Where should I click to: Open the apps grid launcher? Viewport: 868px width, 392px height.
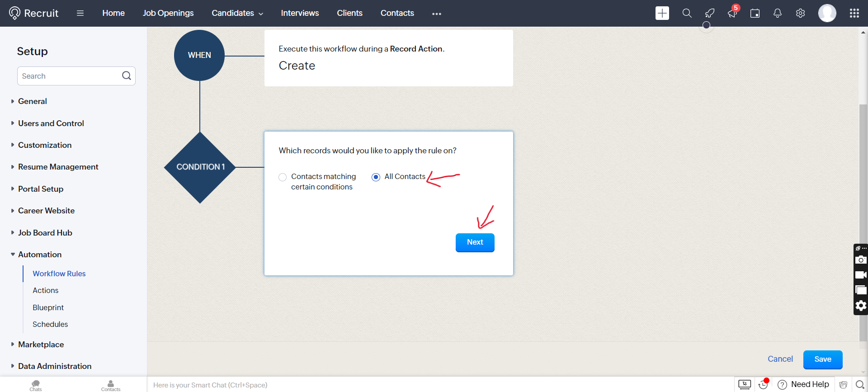pyautogui.click(x=854, y=13)
